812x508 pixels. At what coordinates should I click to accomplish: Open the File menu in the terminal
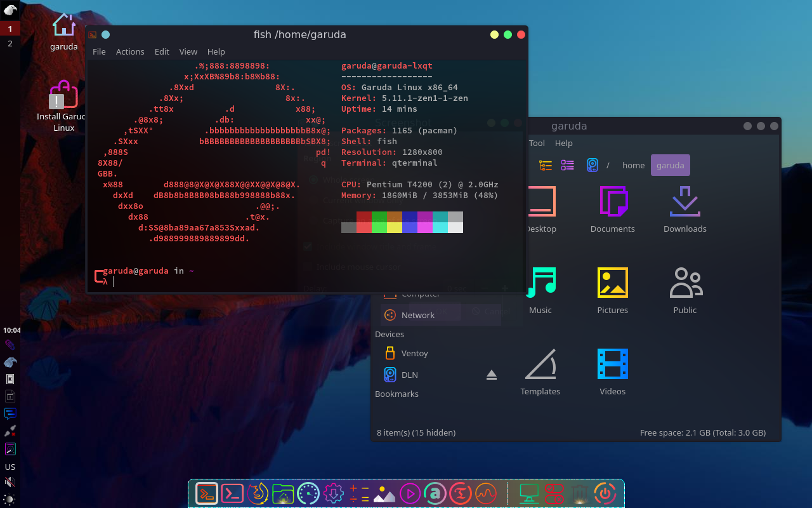click(x=99, y=51)
